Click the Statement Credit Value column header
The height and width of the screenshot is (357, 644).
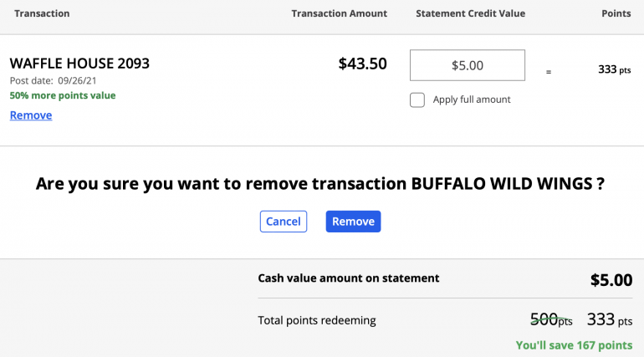[x=470, y=13]
